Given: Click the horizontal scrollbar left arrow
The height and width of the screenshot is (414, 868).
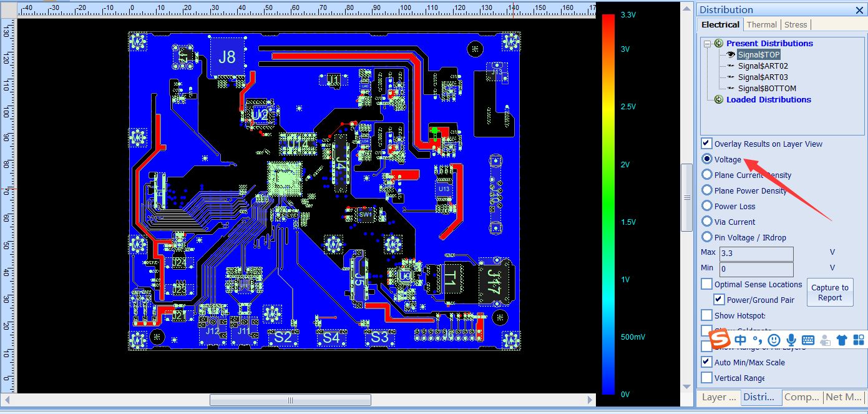Looking at the screenshot, I should click(8, 400).
